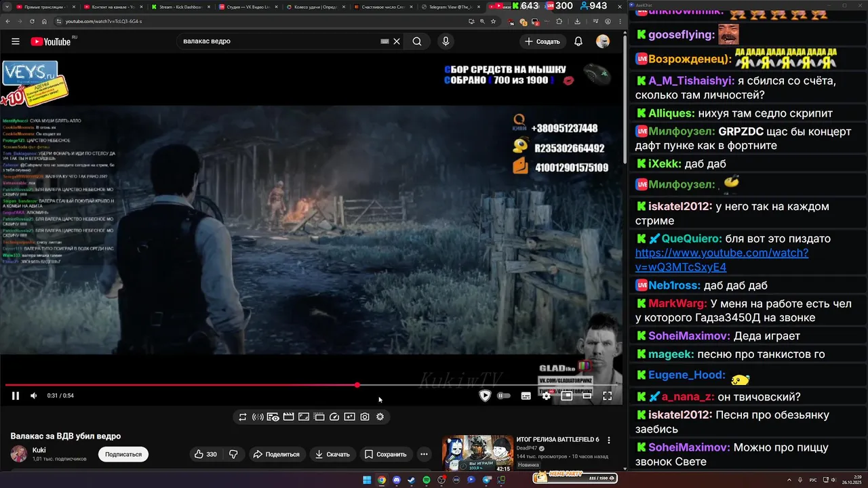Open Steam from the taskbar

click(x=412, y=480)
